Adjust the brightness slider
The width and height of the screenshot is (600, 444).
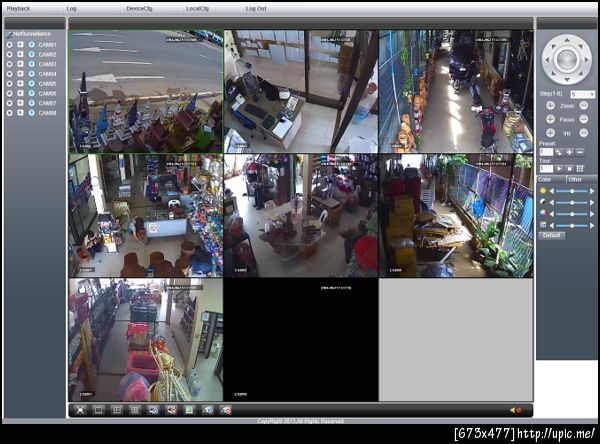pos(572,191)
